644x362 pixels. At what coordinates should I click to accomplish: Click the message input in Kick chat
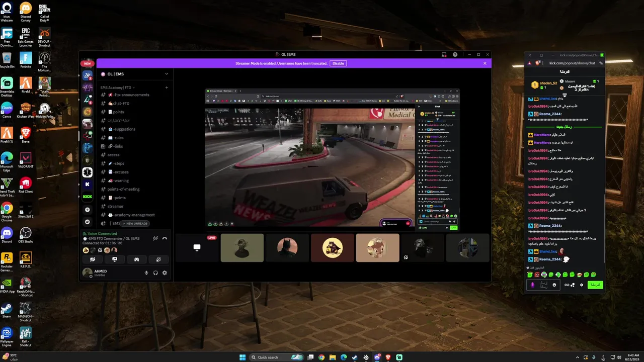click(544, 285)
